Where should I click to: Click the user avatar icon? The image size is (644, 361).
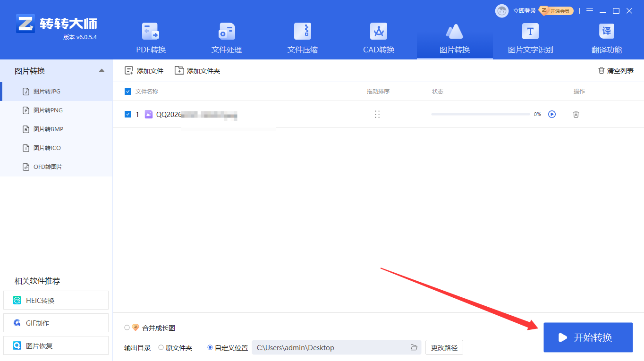click(502, 11)
